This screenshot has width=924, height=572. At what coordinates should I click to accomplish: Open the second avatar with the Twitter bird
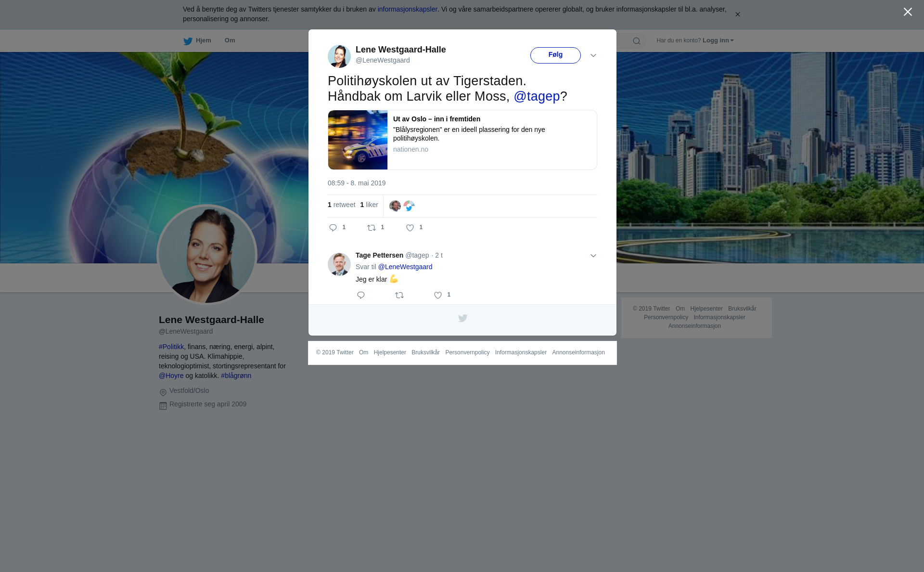(x=409, y=206)
